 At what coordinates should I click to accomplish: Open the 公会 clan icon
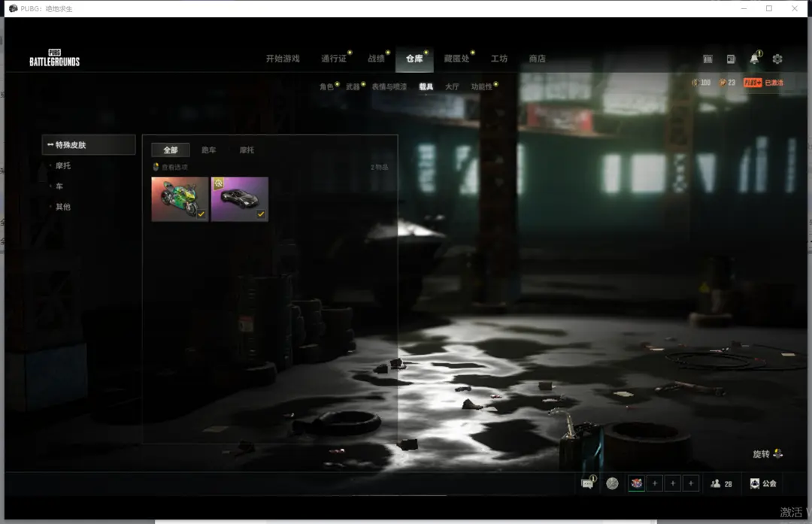point(755,483)
